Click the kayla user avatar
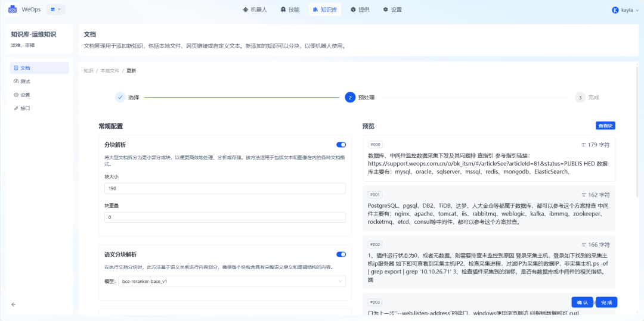This screenshot has height=321, width=644. 615,10
